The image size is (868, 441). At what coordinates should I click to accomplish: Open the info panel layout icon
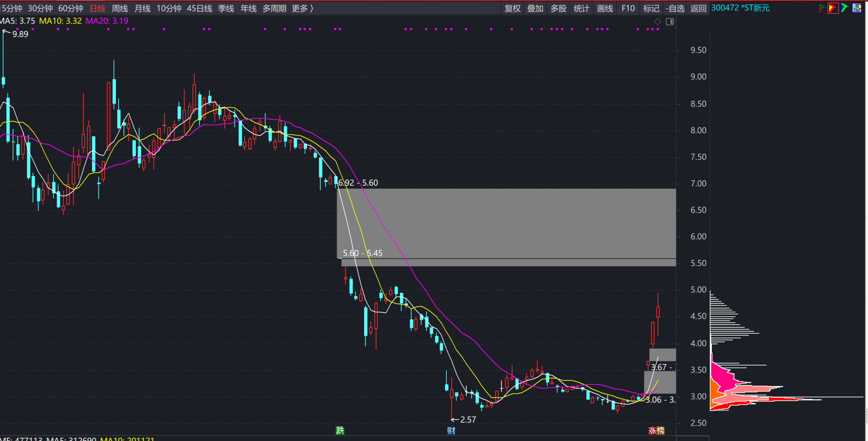[x=857, y=8]
